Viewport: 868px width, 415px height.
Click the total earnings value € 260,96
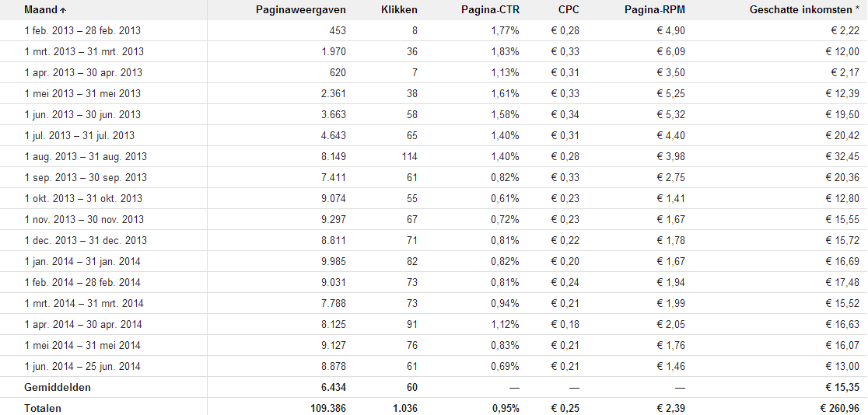(x=838, y=408)
